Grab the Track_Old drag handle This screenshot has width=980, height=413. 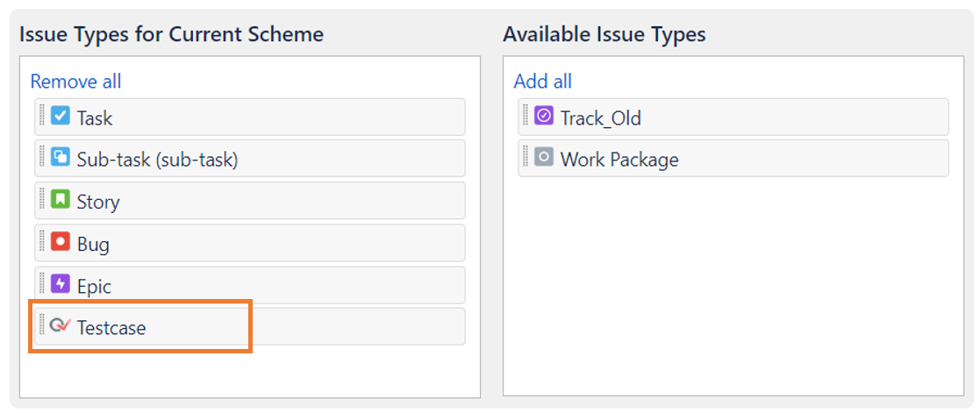point(526,115)
